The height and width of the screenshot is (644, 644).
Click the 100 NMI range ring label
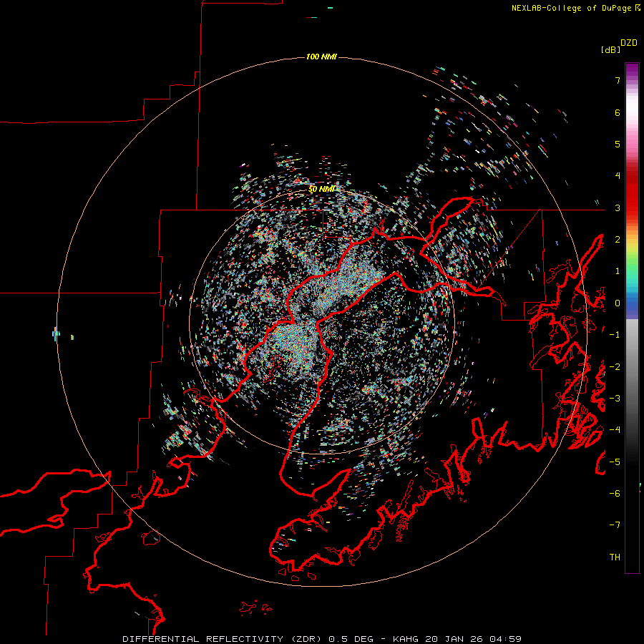tap(321, 57)
